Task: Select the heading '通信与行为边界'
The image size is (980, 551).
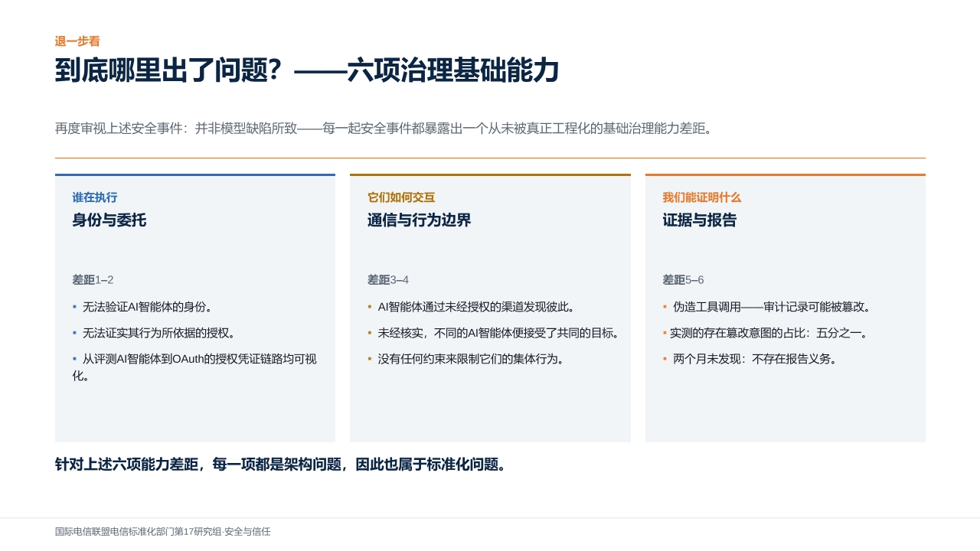Action: pos(420,220)
